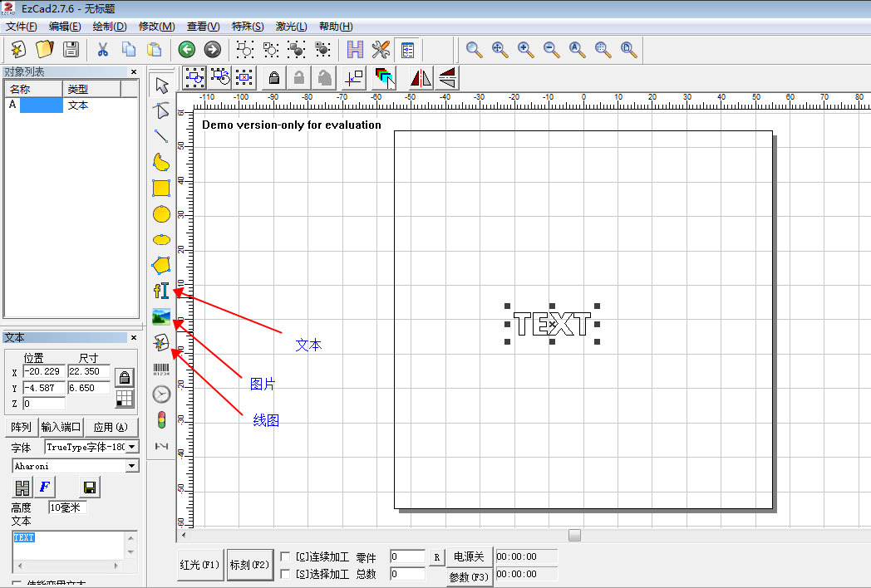Select the picture/bitmap import tool
The image size is (871, 588).
[x=161, y=316]
